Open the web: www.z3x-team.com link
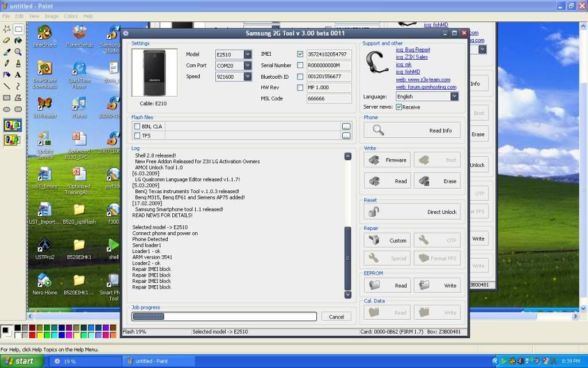Screen dimensions: 588x368 [x=423, y=79]
